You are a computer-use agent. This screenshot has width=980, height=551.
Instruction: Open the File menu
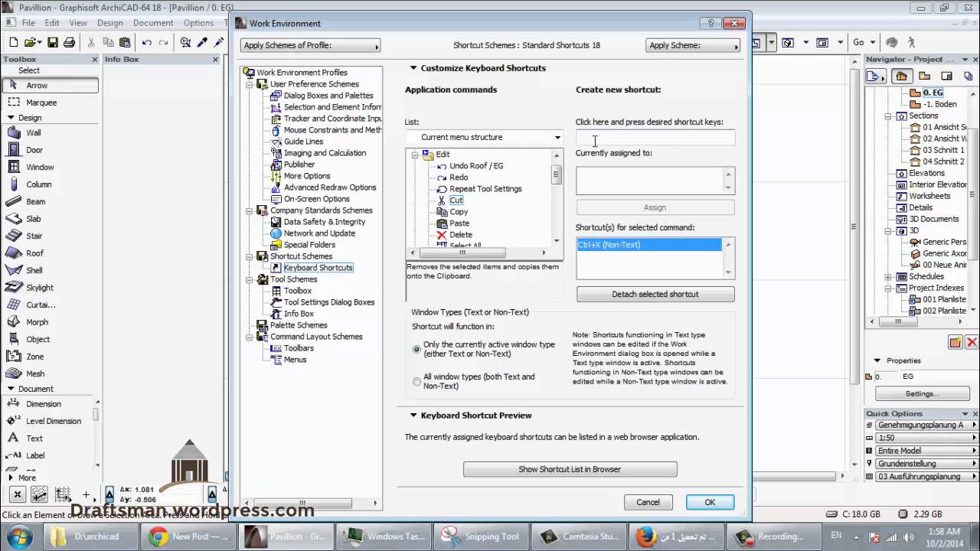click(28, 23)
